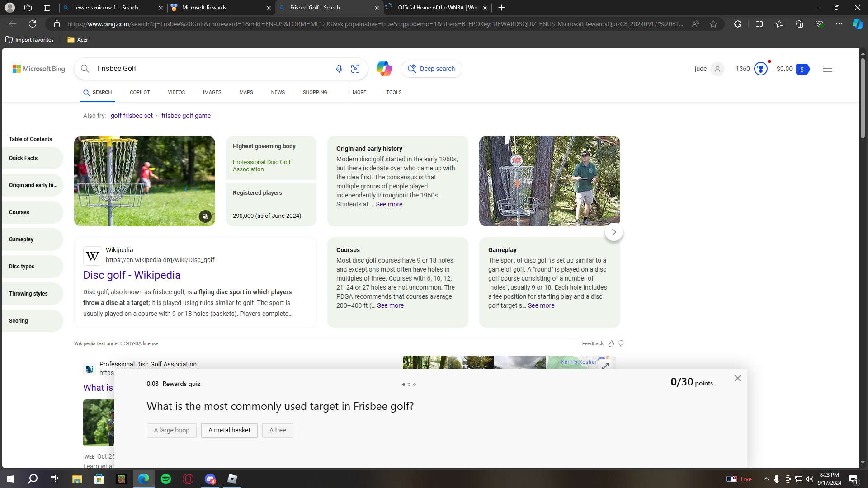Click thumbs up feedback icon
Viewport: 868px width, 488px height.
(x=611, y=344)
